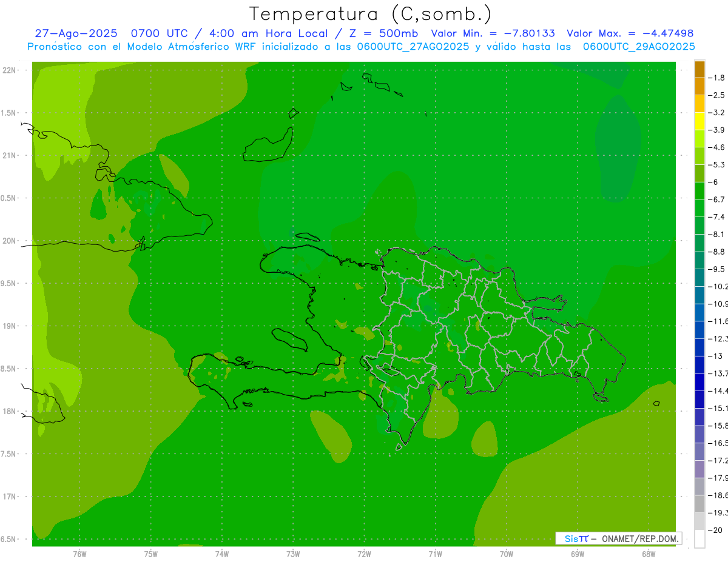Click the "-4.6" color scale value
The width and height of the screenshot is (728, 562).
(x=716, y=147)
